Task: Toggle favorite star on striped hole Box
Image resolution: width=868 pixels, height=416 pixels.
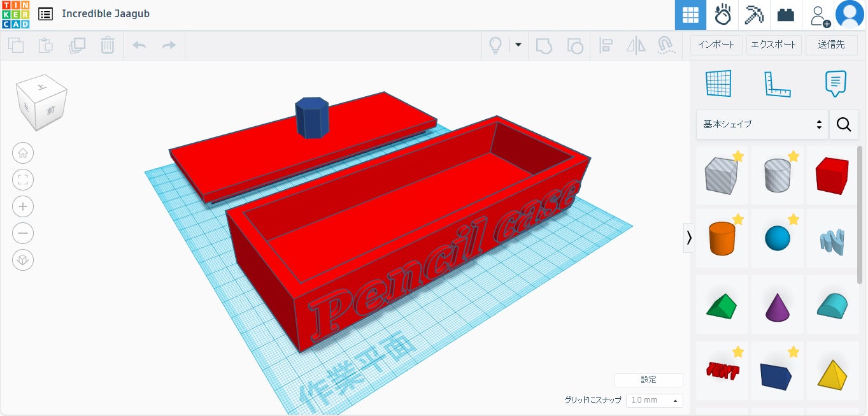Action: 738,156
